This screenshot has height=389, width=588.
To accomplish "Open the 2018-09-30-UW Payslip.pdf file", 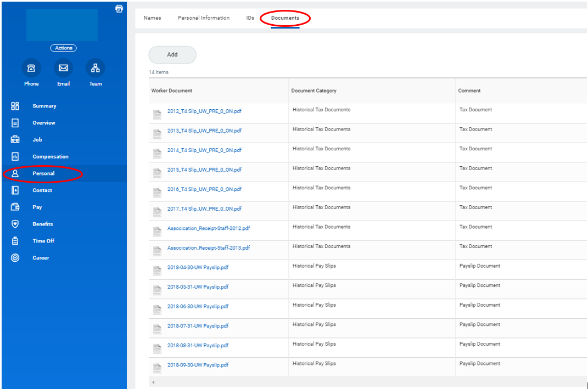I will coord(198,365).
